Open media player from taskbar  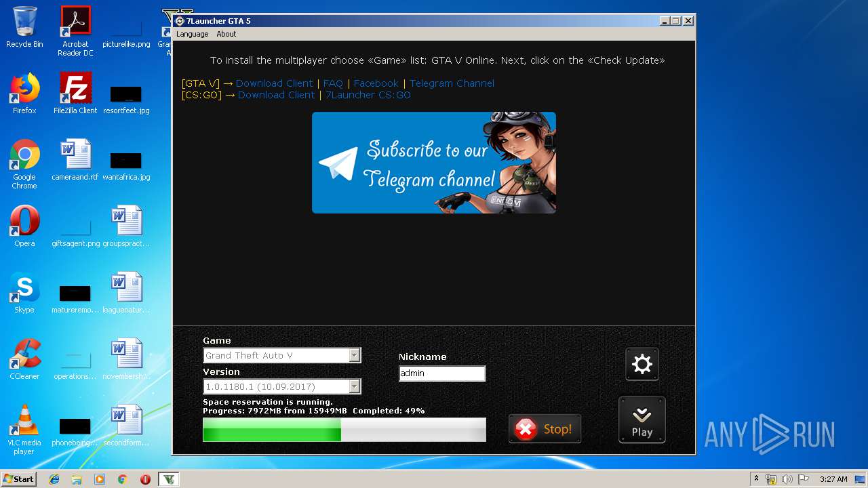pyautogui.click(x=100, y=479)
